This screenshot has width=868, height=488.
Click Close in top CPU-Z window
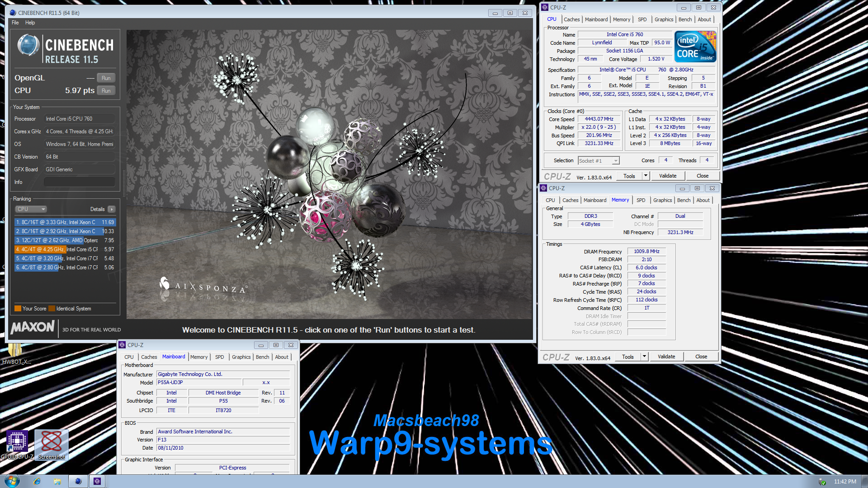[702, 176]
